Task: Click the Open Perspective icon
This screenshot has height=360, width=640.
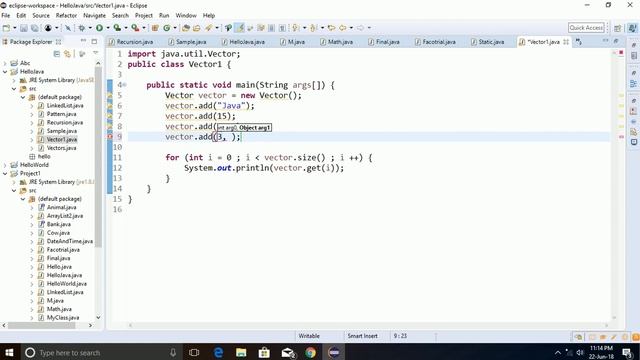Action: [618, 28]
